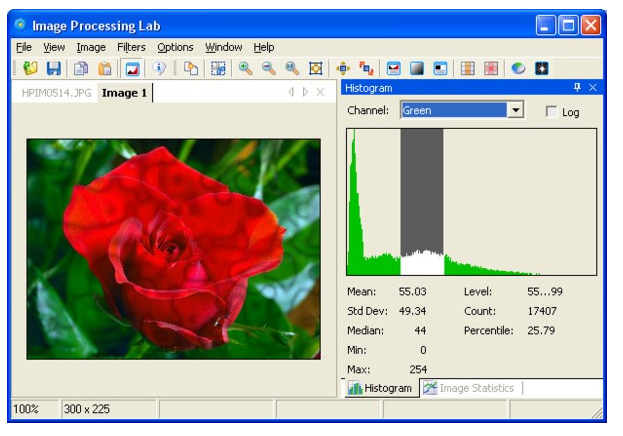This screenshot has height=436, width=623.
Task: Click the threshold black-white icon
Action: [x=440, y=68]
